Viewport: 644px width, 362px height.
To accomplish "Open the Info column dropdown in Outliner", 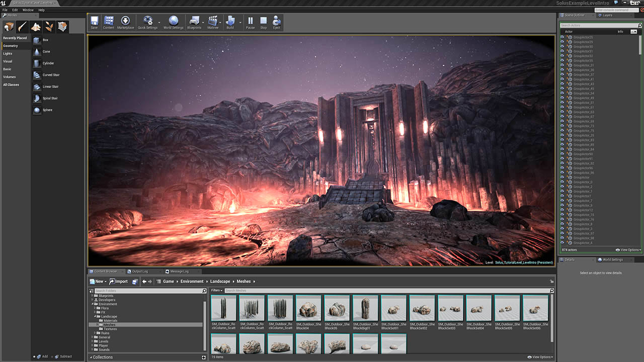I will point(633,32).
